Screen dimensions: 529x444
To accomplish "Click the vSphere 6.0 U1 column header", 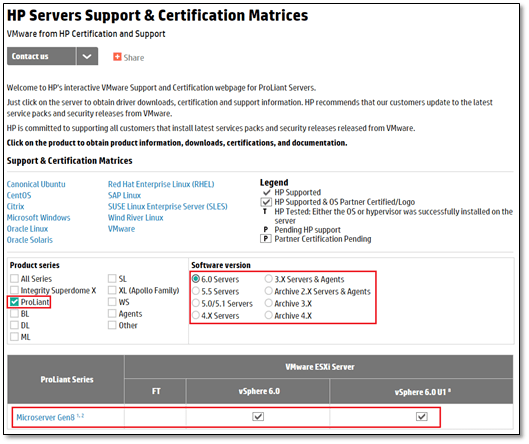I will coord(422,392).
